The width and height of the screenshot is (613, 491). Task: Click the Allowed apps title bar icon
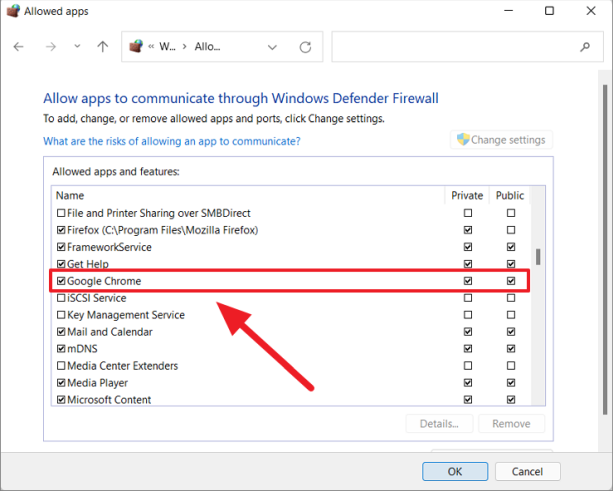(x=12, y=11)
